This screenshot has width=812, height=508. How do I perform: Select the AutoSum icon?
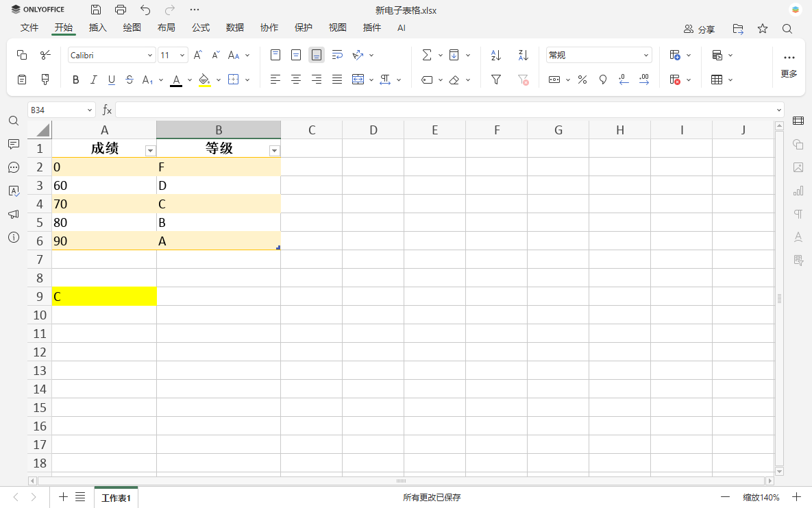tap(428, 54)
